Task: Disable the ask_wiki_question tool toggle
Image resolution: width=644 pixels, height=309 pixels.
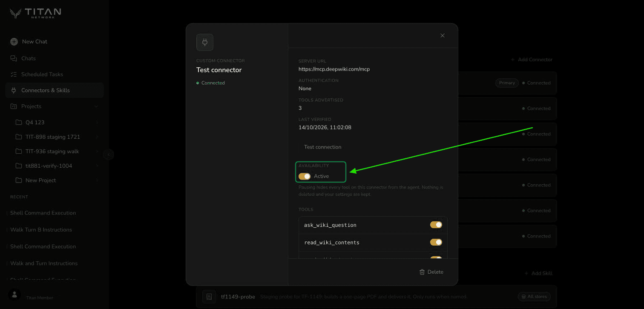Action: (436, 225)
